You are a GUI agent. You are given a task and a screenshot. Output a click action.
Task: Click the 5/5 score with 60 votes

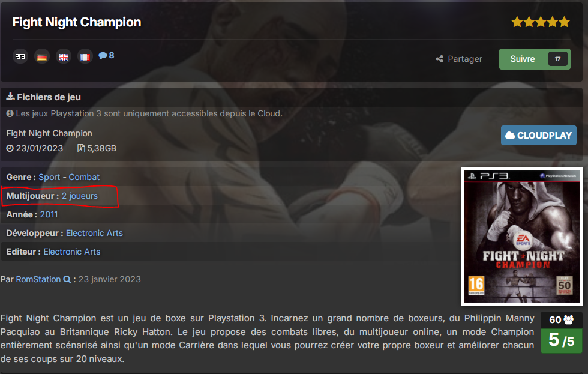tap(562, 333)
